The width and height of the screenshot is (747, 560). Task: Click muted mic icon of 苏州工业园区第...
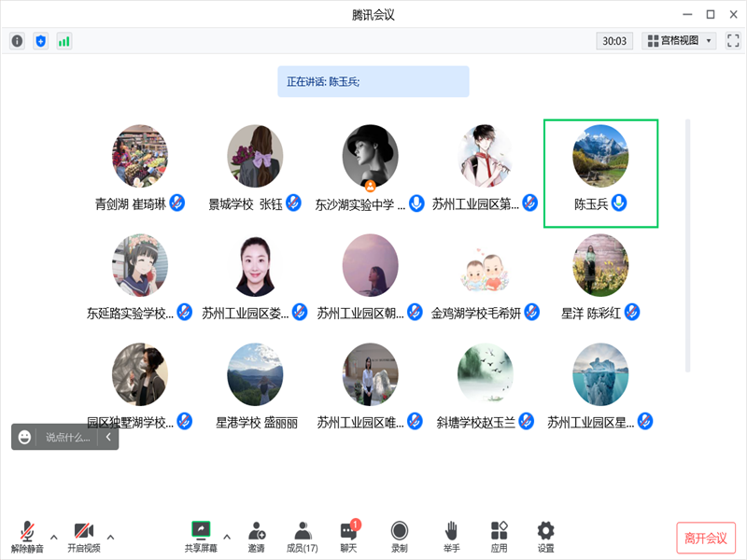pyautogui.click(x=529, y=203)
